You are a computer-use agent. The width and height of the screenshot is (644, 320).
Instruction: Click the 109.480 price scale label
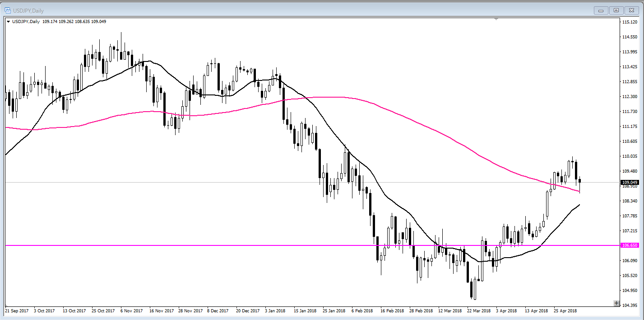629,171
